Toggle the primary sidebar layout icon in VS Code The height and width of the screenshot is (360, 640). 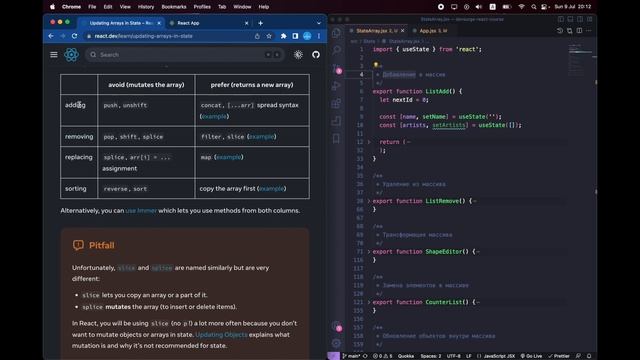[561, 19]
